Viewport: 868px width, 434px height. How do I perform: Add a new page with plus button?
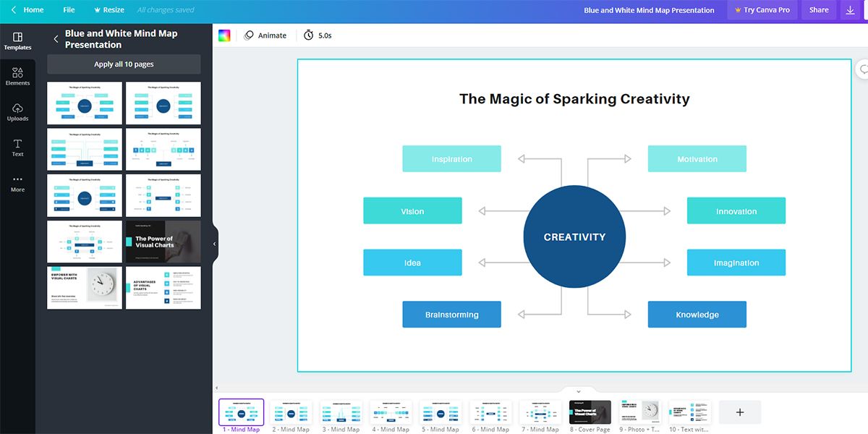(740, 412)
